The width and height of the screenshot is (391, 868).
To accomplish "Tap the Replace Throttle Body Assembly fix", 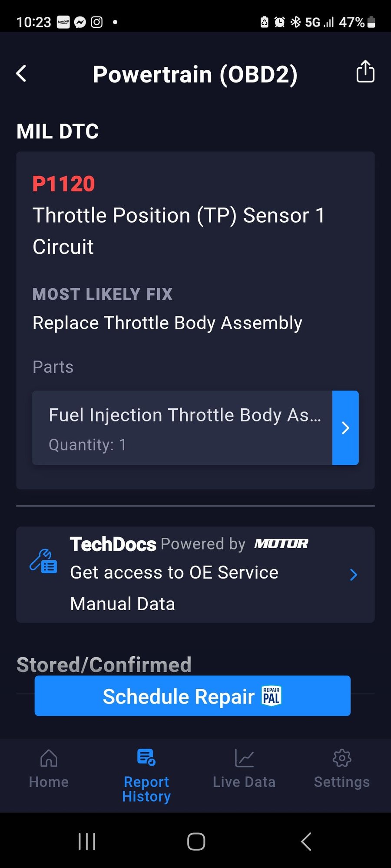I will pos(167,323).
